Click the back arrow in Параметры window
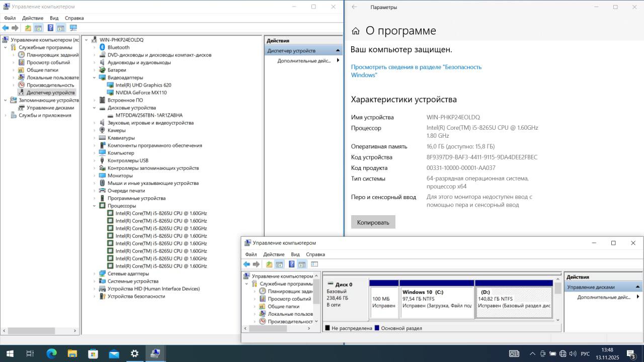The width and height of the screenshot is (644, 362). click(354, 7)
